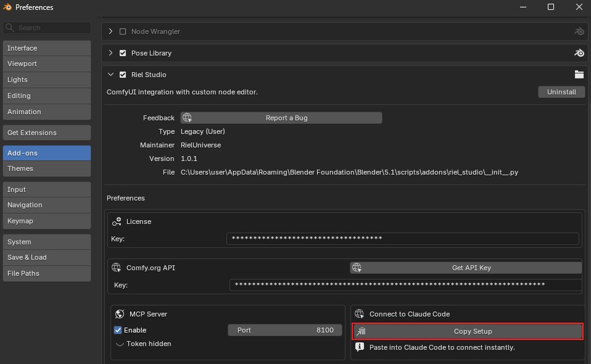Switch to the Lights tab
The image size is (591, 364).
point(47,80)
